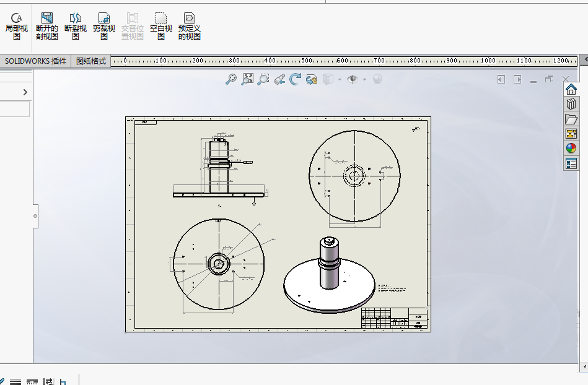The width and height of the screenshot is (588, 385).
Task: Open the Appearances color ball pane
Action: (571, 149)
